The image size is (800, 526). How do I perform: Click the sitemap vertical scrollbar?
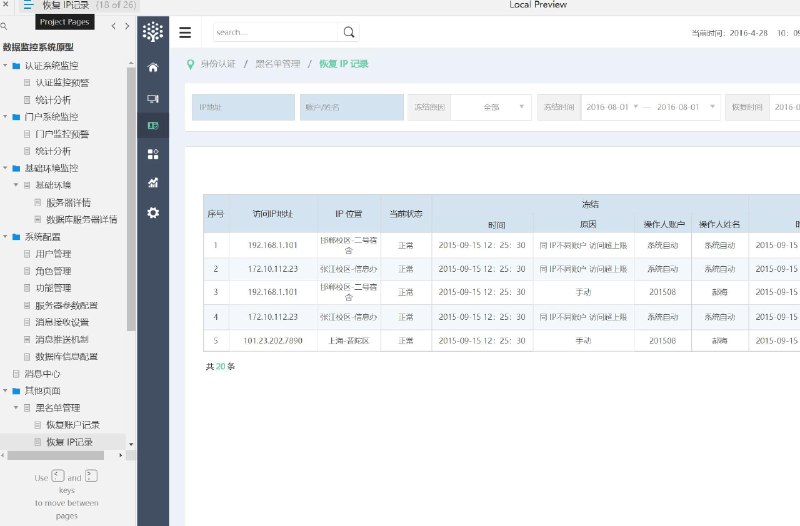point(131,199)
